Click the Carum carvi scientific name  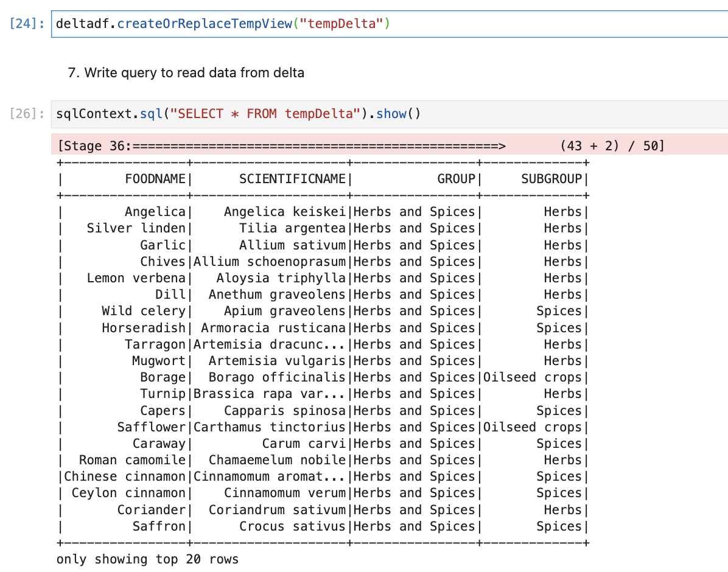tap(303, 444)
